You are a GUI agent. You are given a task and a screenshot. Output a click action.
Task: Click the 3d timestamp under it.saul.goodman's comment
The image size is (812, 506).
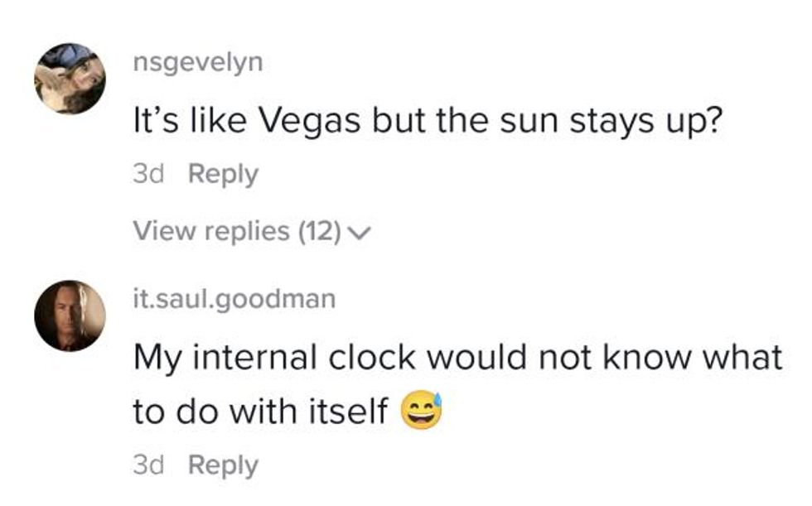149,465
